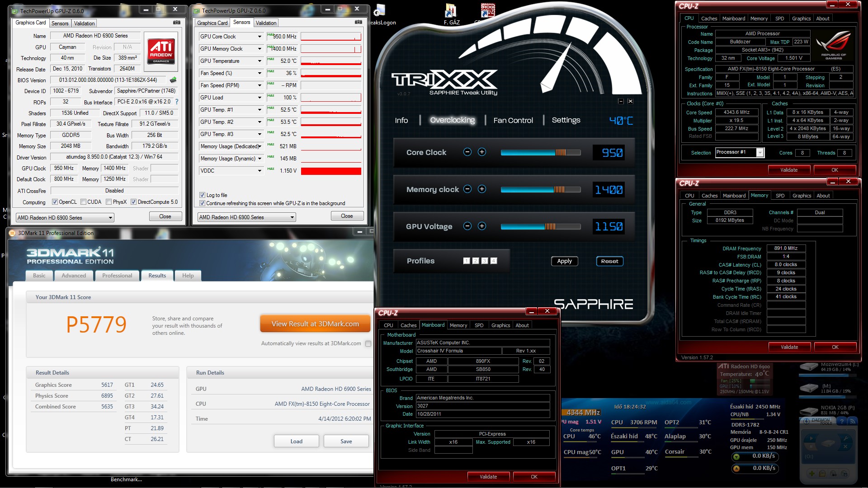Viewport: 868px width, 488px height.
Task: Click the minus icon beside Memory clock
Action: tap(467, 189)
